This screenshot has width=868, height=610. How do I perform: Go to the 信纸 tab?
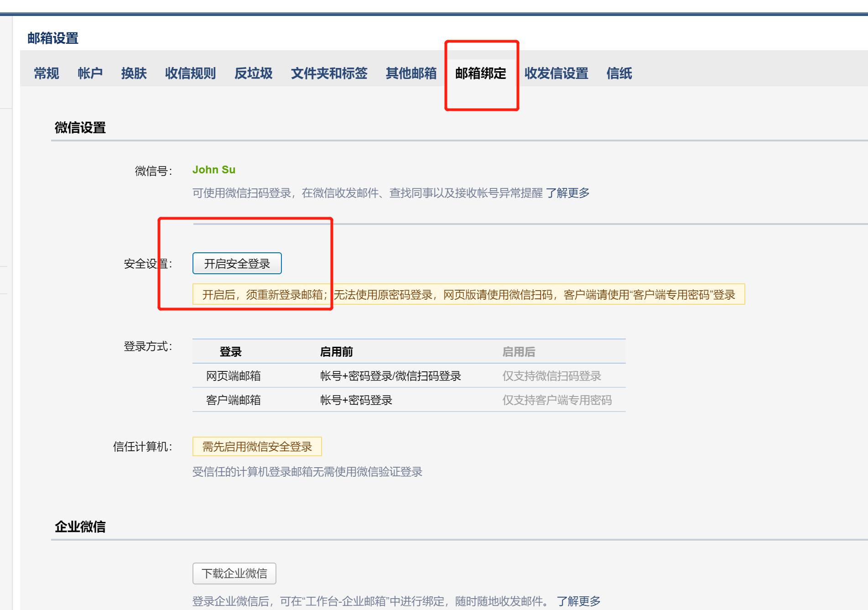pyautogui.click(x=619, y=73)
